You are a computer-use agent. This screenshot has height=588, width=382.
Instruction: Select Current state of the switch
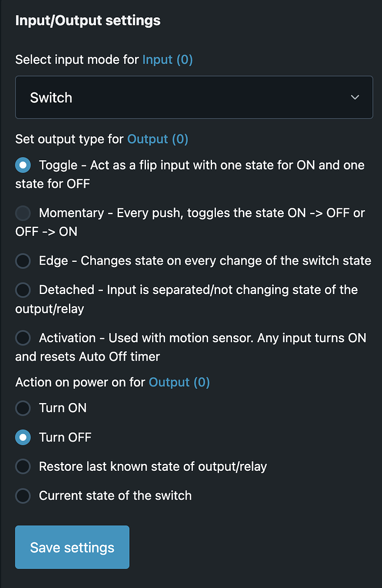pos(22,495)
